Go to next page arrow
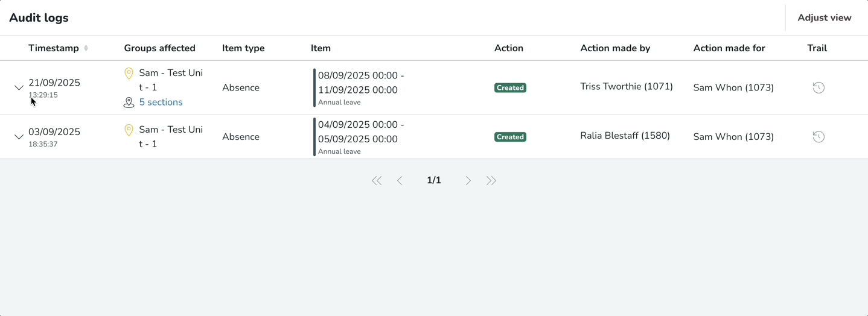 click(468, 180)
